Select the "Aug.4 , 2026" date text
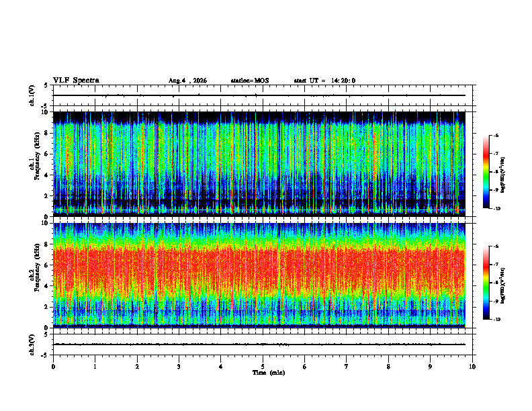The width and height of the screenshot is (532, 411). (187, 81)
